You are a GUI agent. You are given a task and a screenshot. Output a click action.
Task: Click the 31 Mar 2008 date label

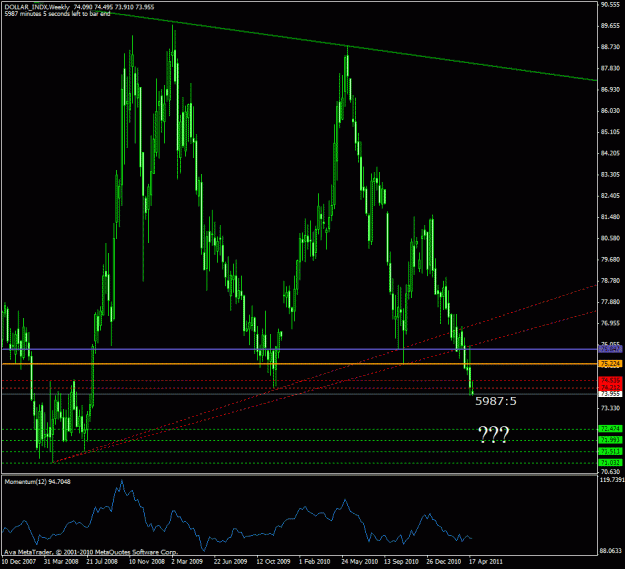(61, 562)
